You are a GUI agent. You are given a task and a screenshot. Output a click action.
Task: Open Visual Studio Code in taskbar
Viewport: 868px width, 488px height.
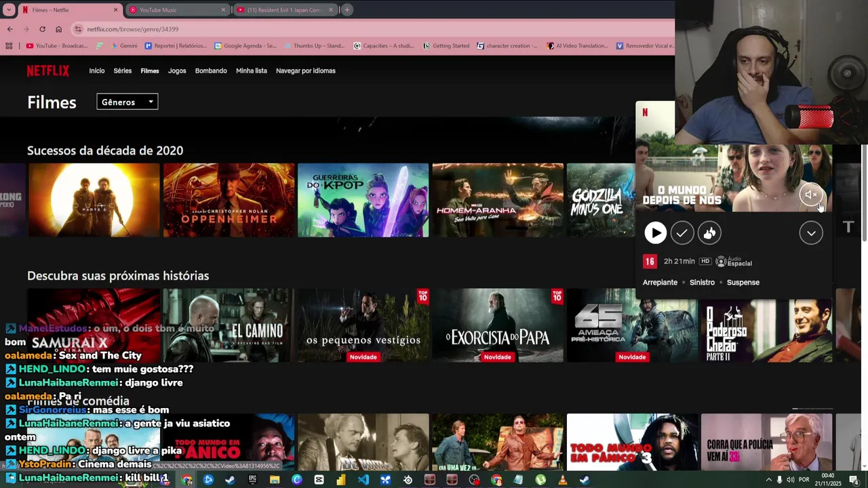click(363, 480)
